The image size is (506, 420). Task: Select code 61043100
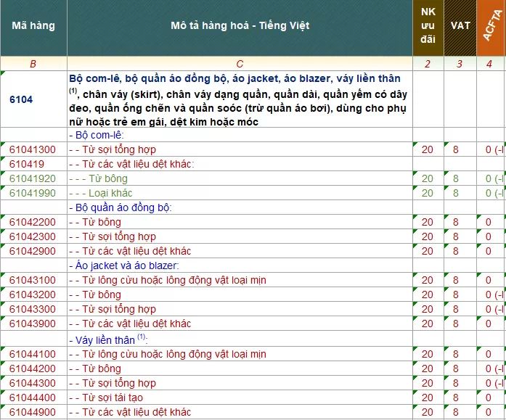pos(32,280)
